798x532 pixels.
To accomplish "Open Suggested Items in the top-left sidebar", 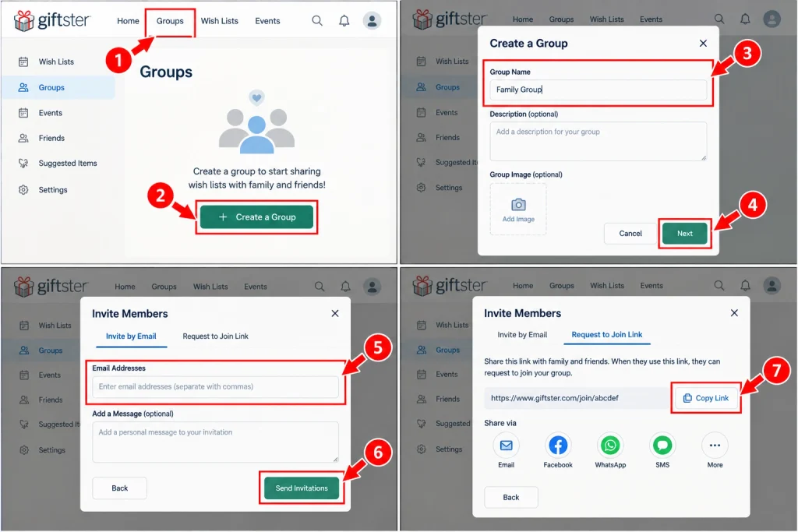I will tap(68, 164).
